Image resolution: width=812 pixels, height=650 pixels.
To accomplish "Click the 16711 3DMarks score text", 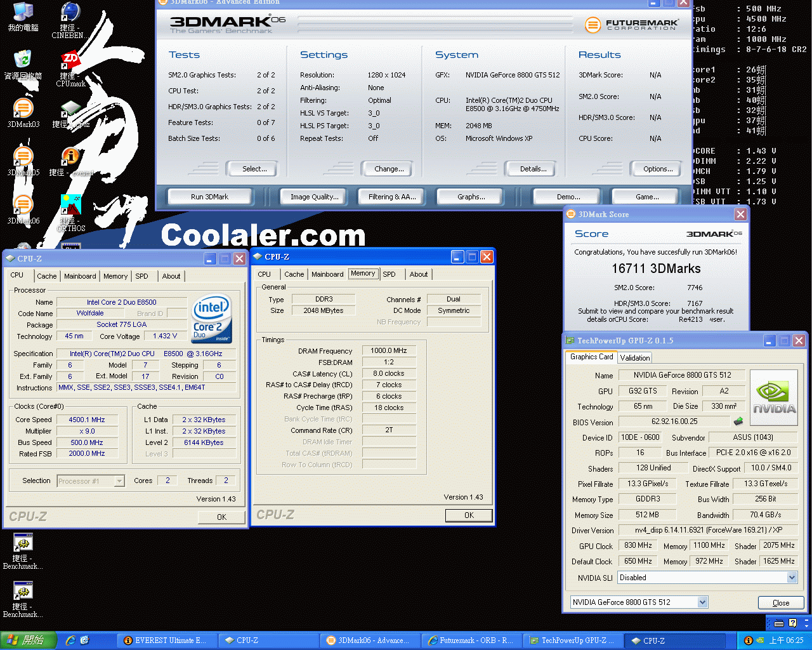I will [656, 269].
